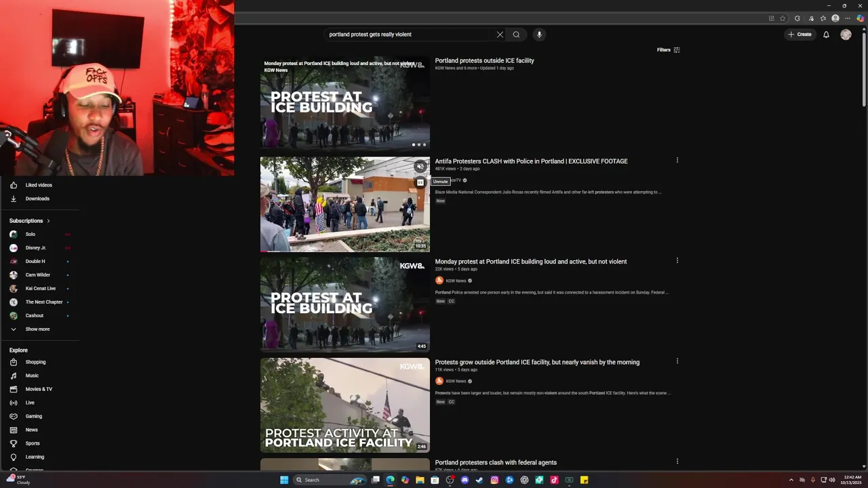868x488 pixels.
Task: Favorite this page with browser star icon
Action: coord(783,18)
